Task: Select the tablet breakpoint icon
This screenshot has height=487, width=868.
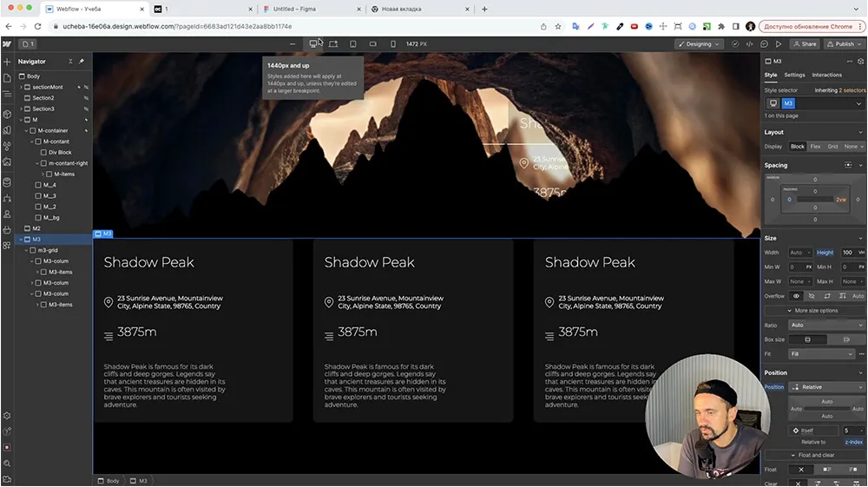Action: (353, 43)
